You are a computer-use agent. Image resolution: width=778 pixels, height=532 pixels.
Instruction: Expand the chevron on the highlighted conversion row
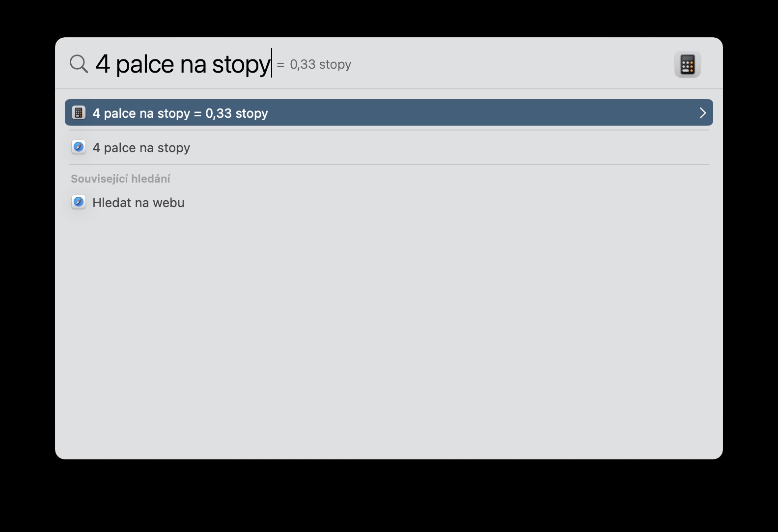[702, 113]
